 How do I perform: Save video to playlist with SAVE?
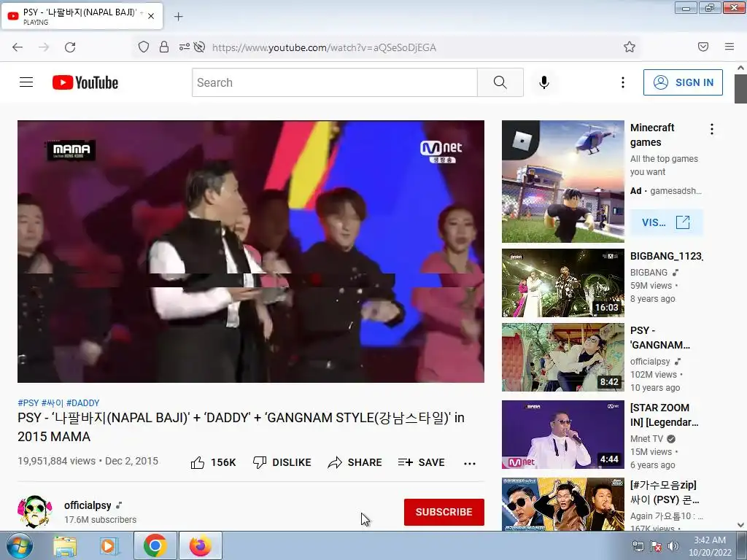point(422,462)
